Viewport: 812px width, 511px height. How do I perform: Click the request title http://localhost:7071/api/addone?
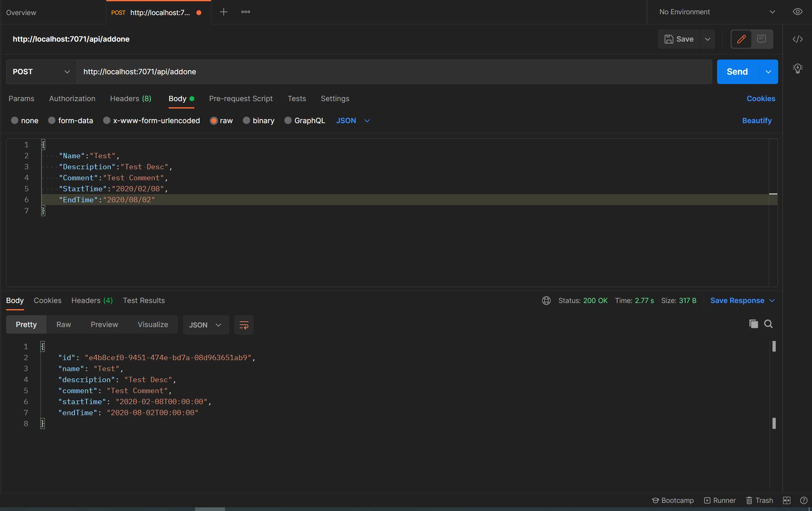(71, 39)
